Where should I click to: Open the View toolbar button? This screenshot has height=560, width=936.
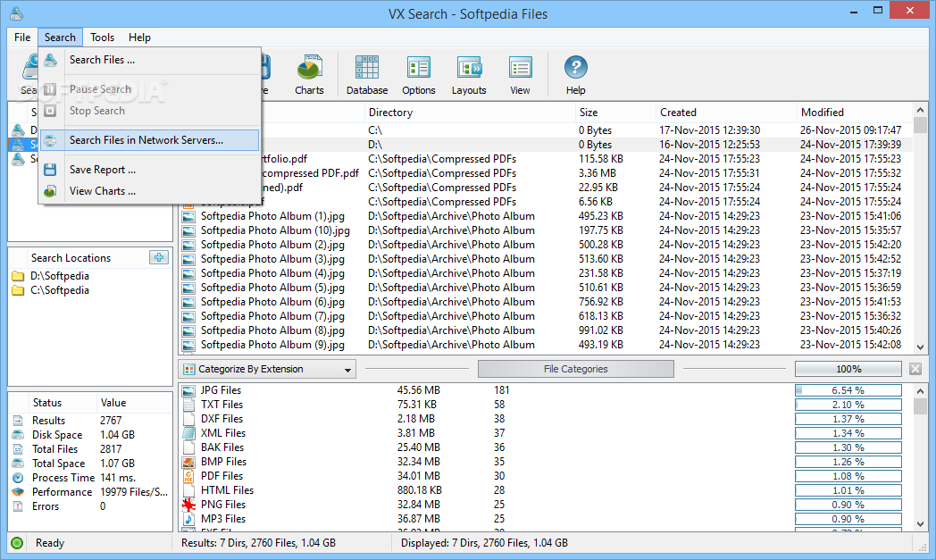pyautogui.click(x=519, y=75)
